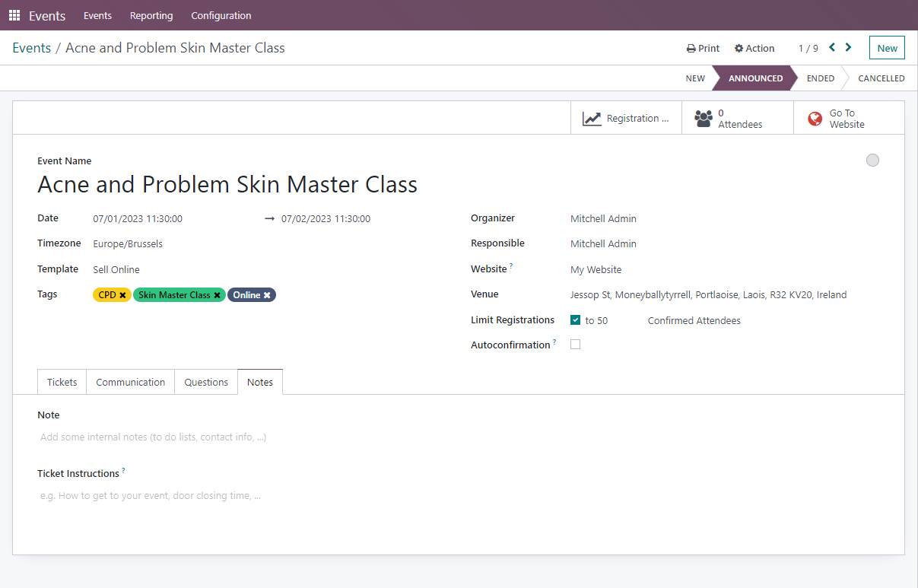Show the Autoconfirmation help tooltip

coord(554,342)
